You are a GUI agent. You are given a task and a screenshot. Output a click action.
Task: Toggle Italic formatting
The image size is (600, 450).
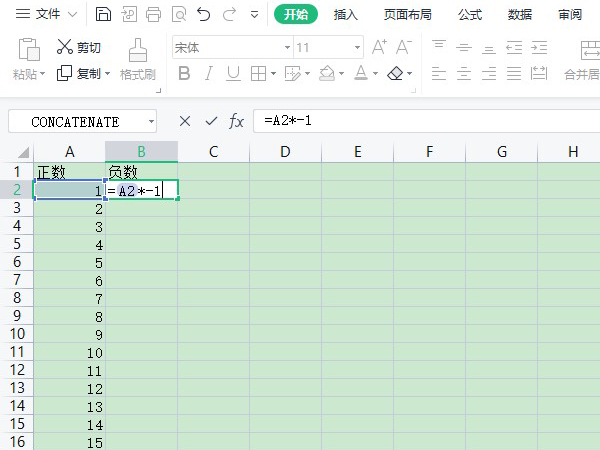coord(209,73)
